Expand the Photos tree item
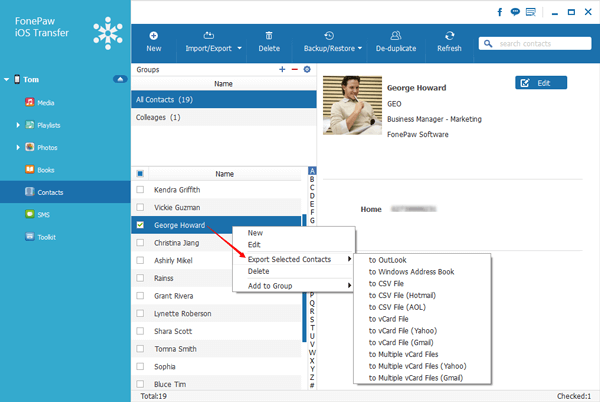 (18, 148)
